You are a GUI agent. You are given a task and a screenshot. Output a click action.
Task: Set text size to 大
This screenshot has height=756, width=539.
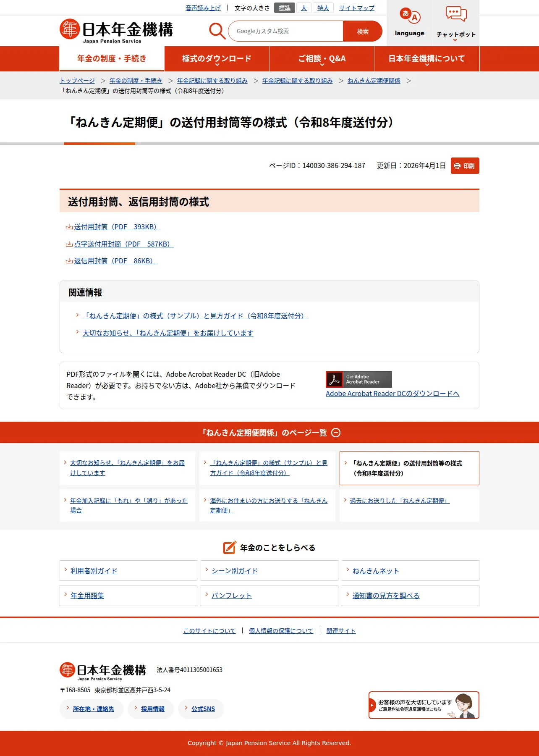click(304, 8)
